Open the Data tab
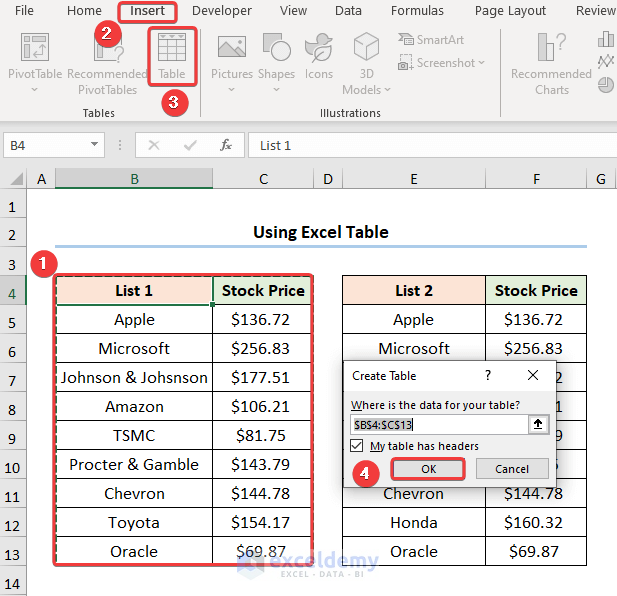 pos(348,11)
